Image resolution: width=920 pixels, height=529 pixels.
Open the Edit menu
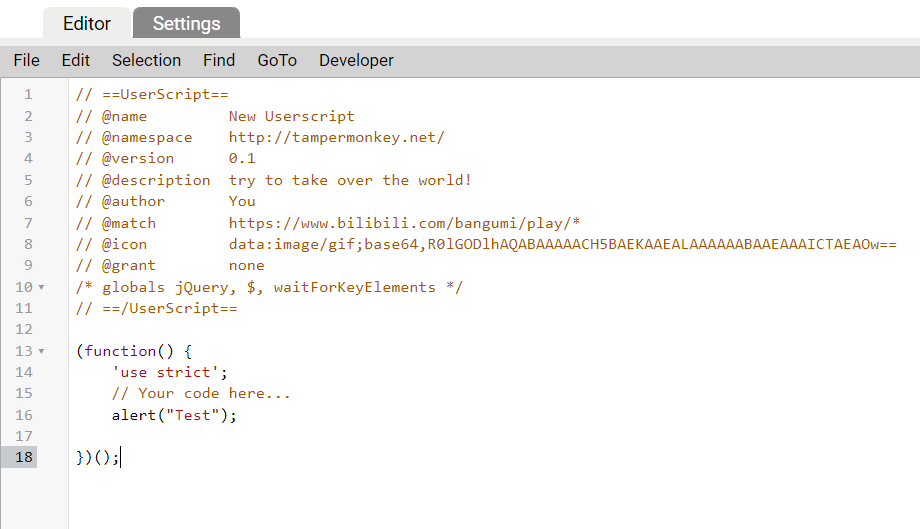pyautogui.click(x=76, y=60)
